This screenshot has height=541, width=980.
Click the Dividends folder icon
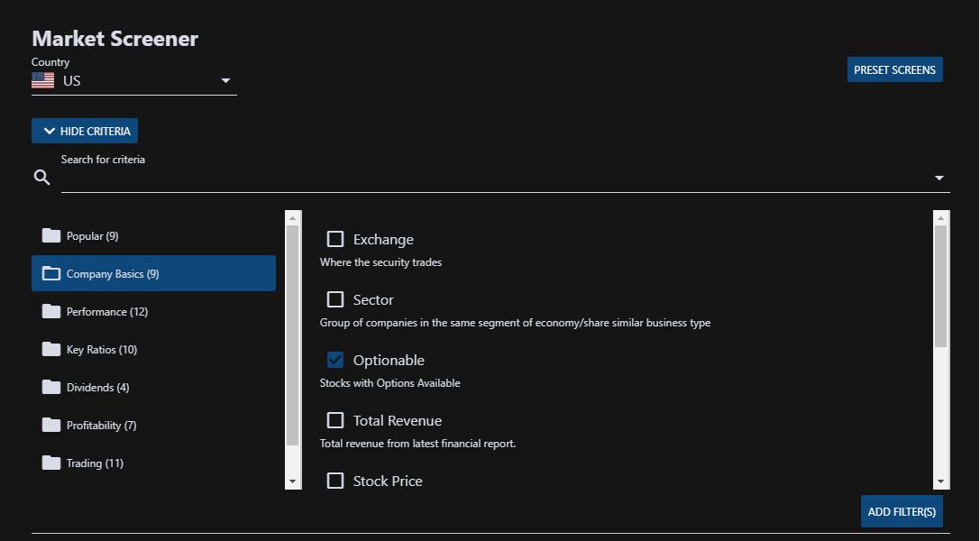(x=51, y=388)
